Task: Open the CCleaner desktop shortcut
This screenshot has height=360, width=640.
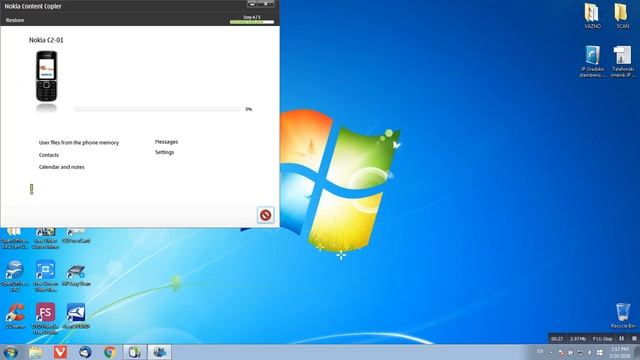Action: [x=15, y=316]
